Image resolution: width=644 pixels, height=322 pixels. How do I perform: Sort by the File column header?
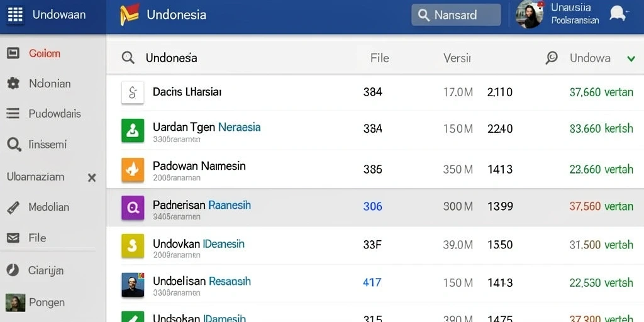[379, 58]
